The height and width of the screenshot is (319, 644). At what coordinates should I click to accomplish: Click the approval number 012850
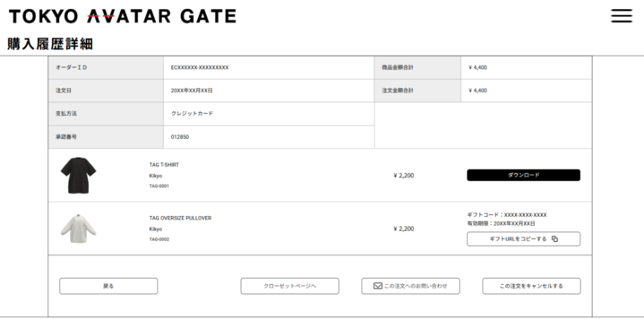click(180, 137)
